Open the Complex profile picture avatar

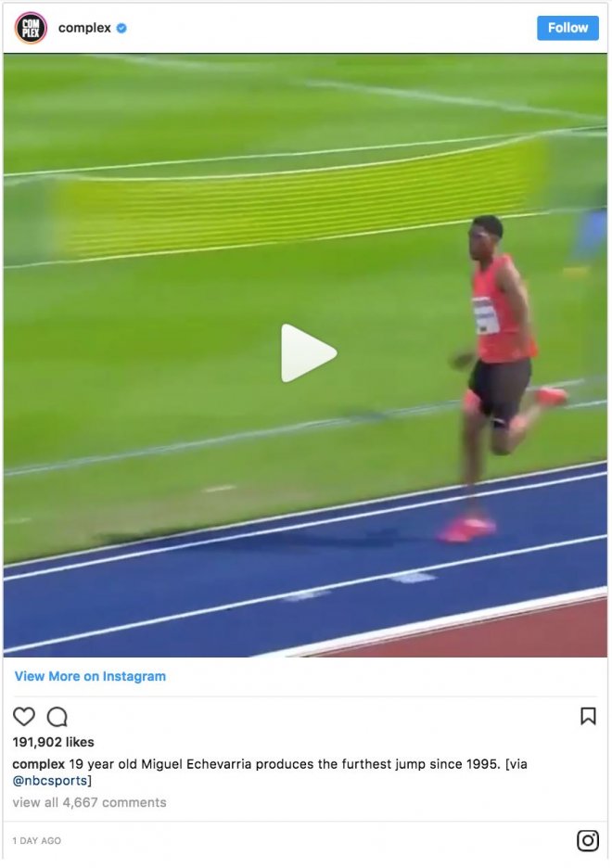31,28
